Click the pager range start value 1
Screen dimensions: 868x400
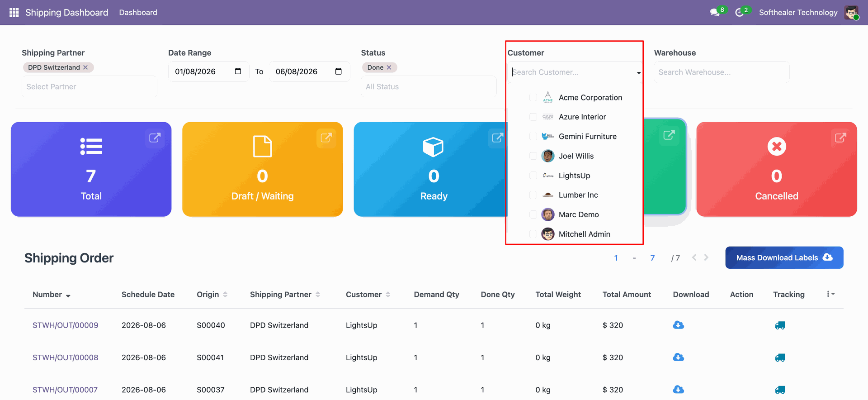(x=616, y=258)
